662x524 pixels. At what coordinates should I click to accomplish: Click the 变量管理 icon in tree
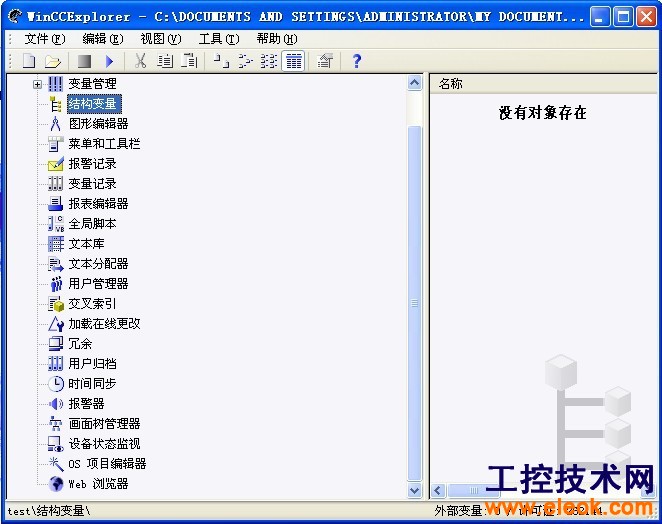(x=55, y=84)
